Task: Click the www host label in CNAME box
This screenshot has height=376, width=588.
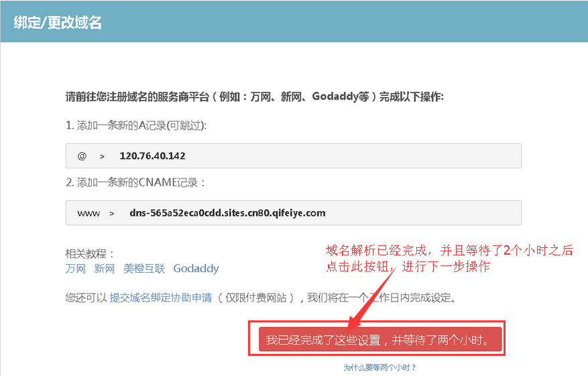Action: pyautogui.click(x=89, y=213)
